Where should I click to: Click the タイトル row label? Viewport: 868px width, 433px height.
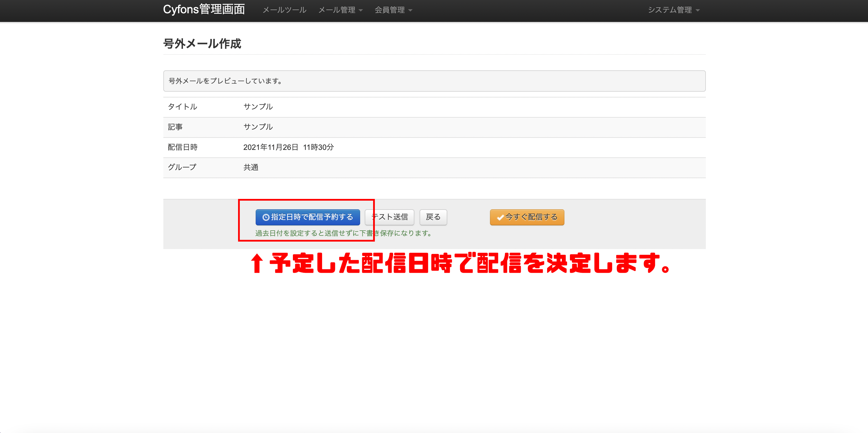(182, 107)
